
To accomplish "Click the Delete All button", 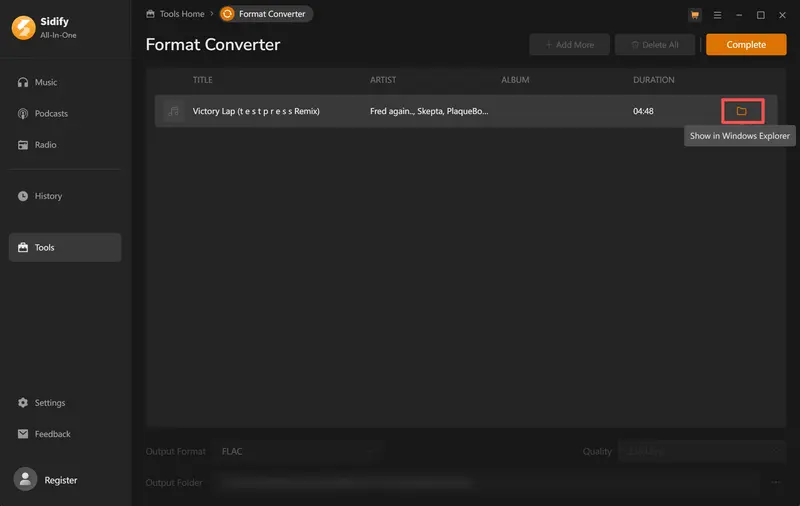I will click(x=655, y=44).
